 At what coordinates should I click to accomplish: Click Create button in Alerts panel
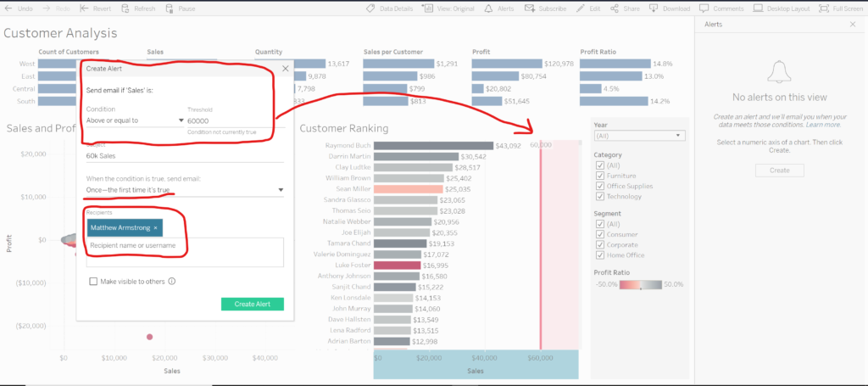(x=780, y=170)
